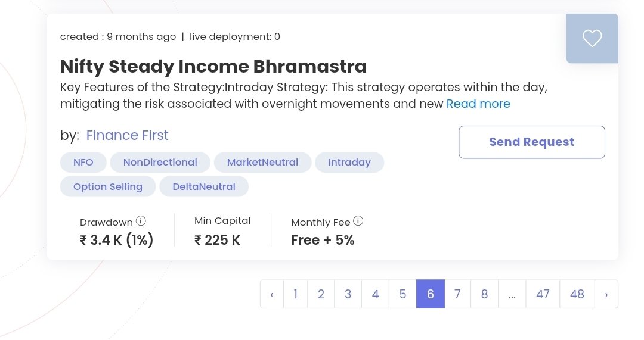Select the Option Selling tag

[108, 186]
